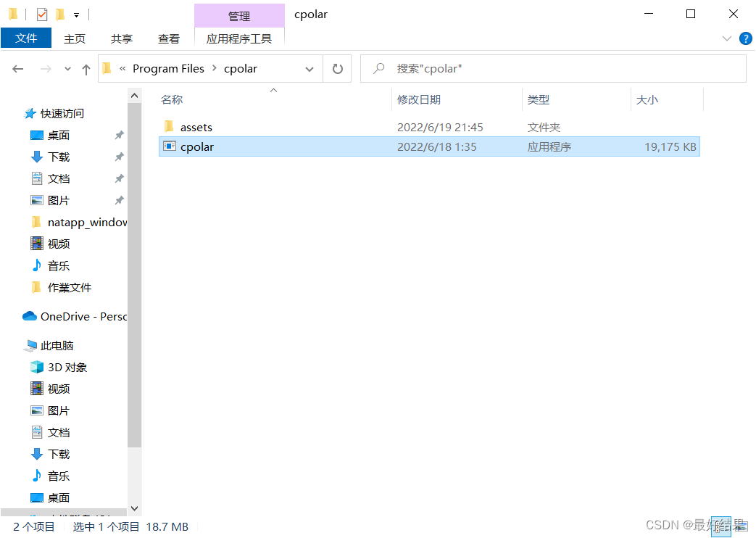Click pin icon next to 文档
Image resolution: width=756 pixels, height=538 pixels.
pos(119,178)
